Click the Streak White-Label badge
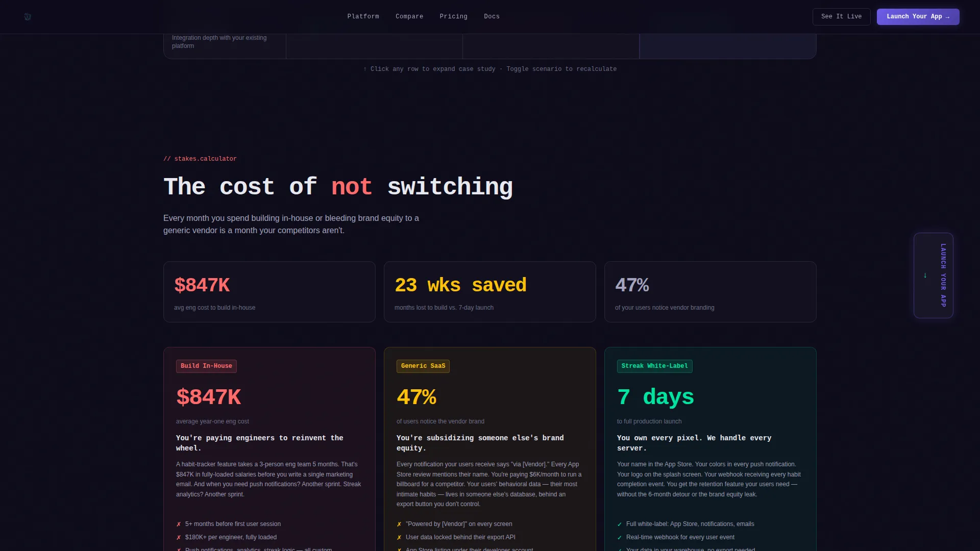Viewport: 980px width, 551px height. pos(654,366)
